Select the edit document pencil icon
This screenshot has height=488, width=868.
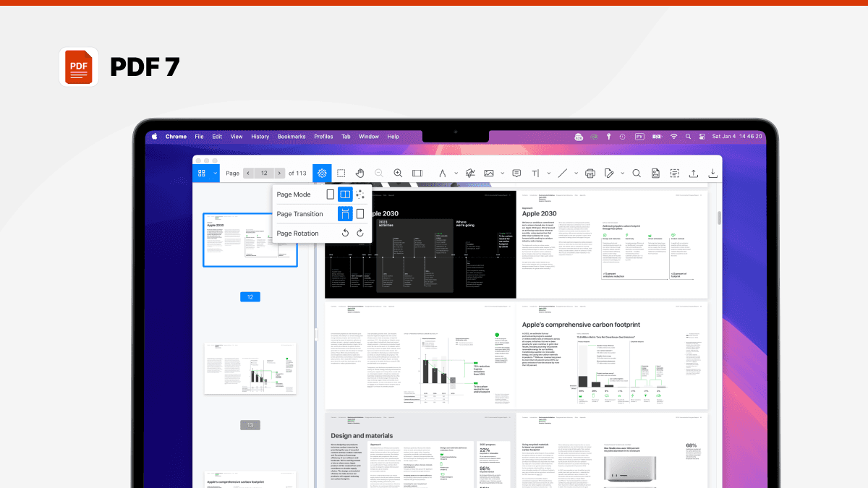coord(609,174)
